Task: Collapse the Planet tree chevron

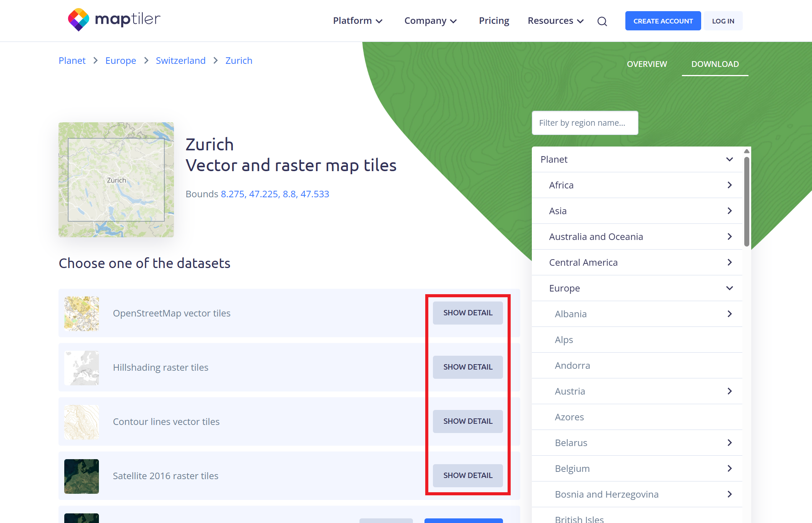Action: tap(729, 159)
